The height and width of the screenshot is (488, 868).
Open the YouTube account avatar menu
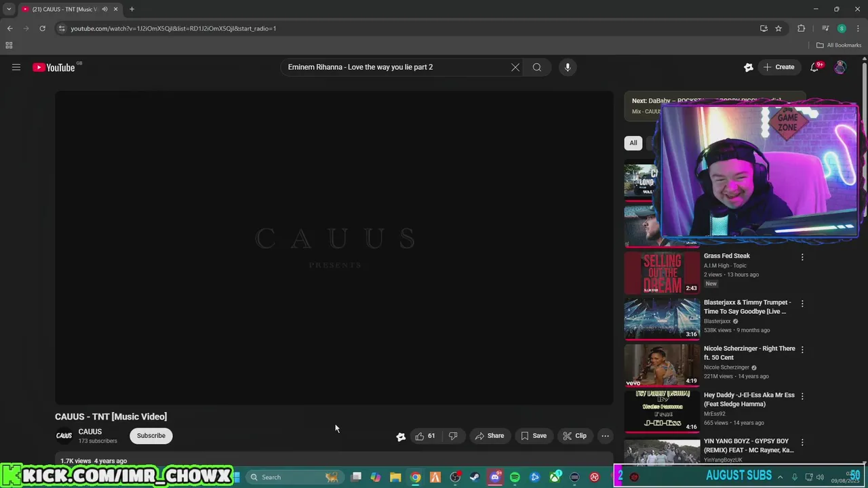tap(840, 67)
